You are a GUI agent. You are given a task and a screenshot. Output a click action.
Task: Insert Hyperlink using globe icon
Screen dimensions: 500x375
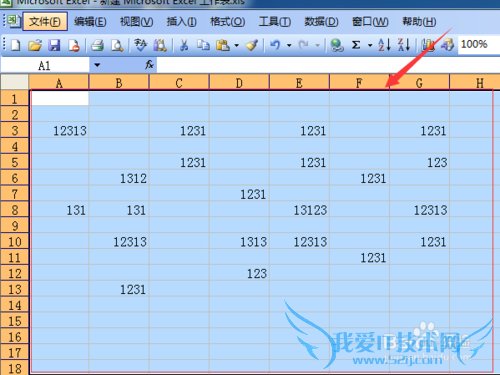click(x=337, y=45)
